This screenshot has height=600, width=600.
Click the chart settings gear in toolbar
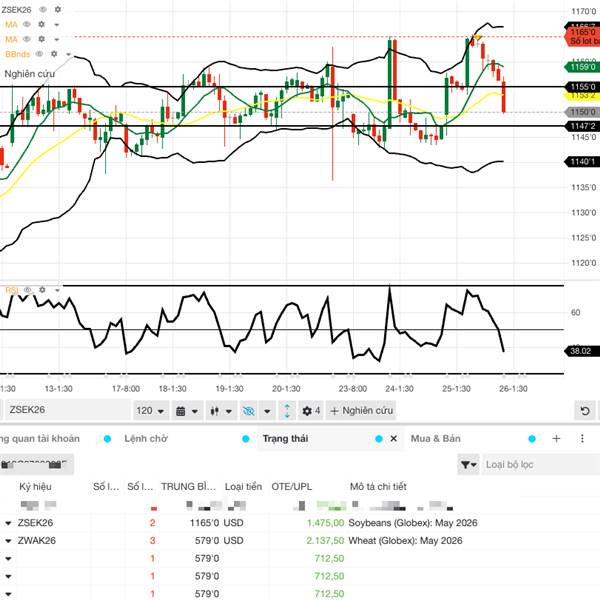(x=305, y=411)
